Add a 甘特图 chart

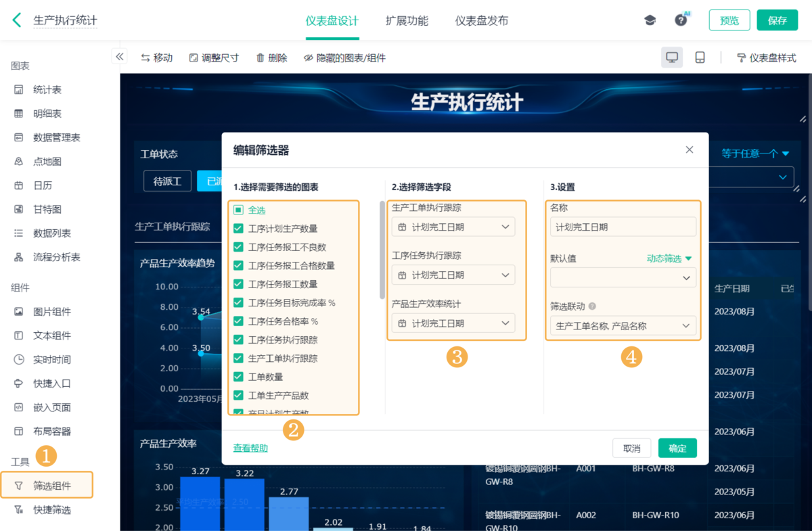(47, 209)
